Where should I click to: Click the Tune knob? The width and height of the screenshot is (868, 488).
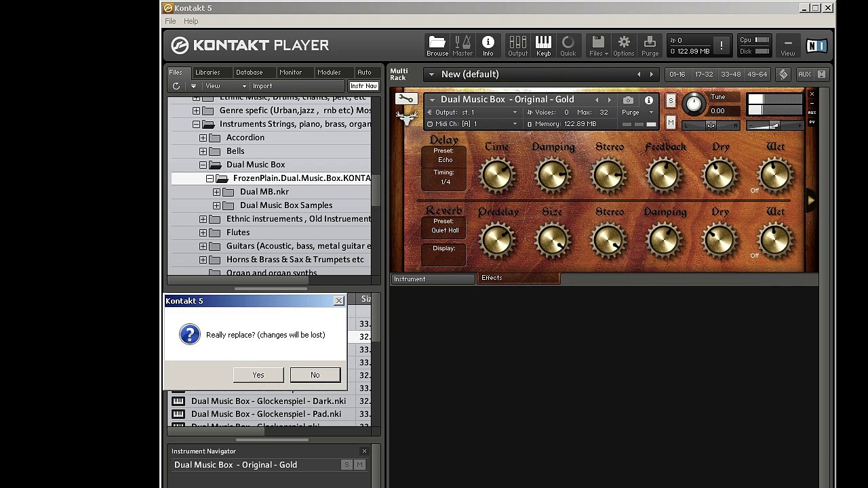[694, 104]
